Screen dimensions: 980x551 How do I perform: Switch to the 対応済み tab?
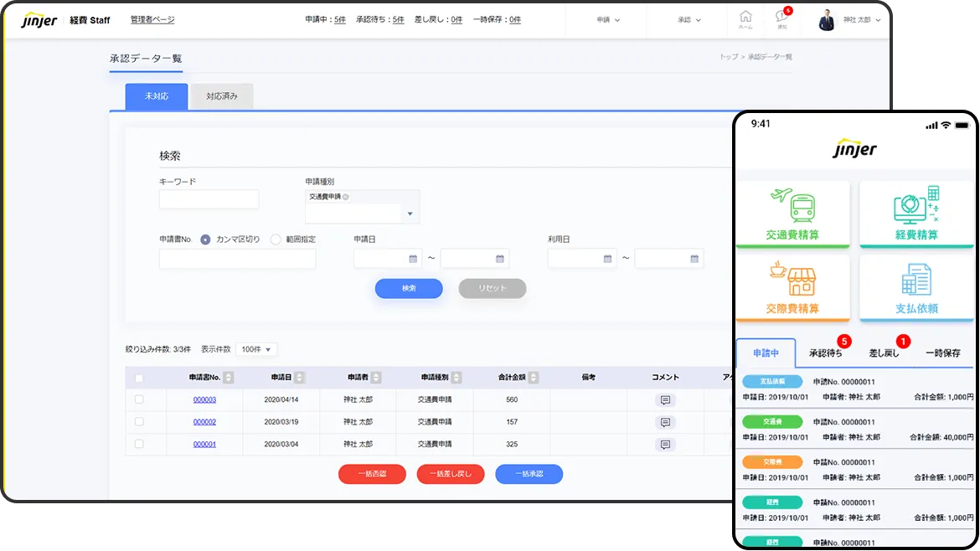pyautogui.click(x=222, y=96)
